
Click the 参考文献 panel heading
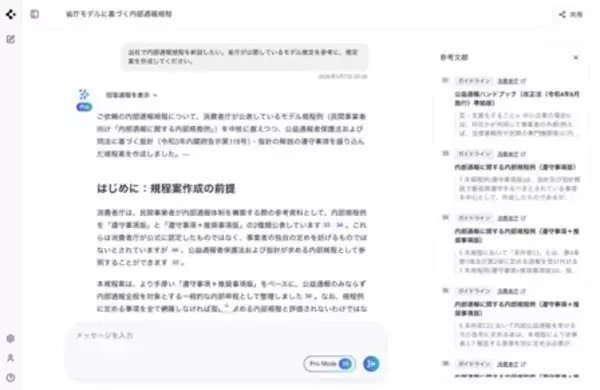pyautogui.click(x=454, y=57)
